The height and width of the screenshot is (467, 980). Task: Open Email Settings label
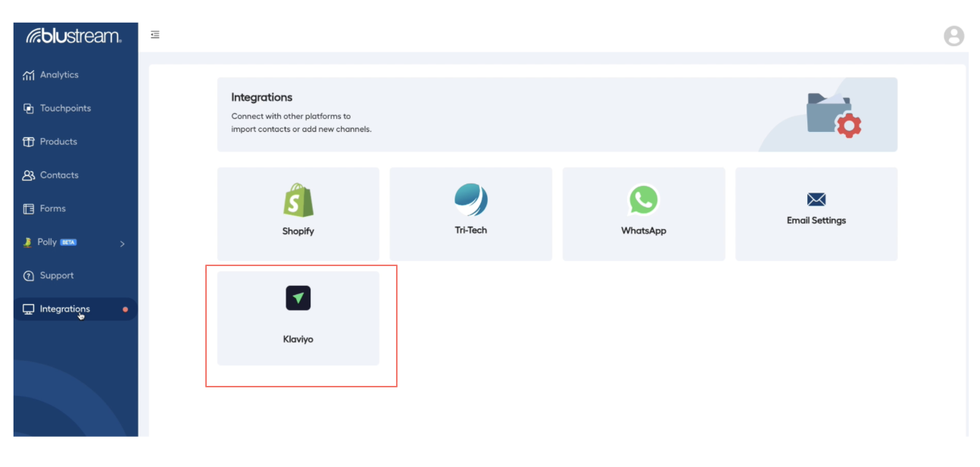click(x=816, y=221)
